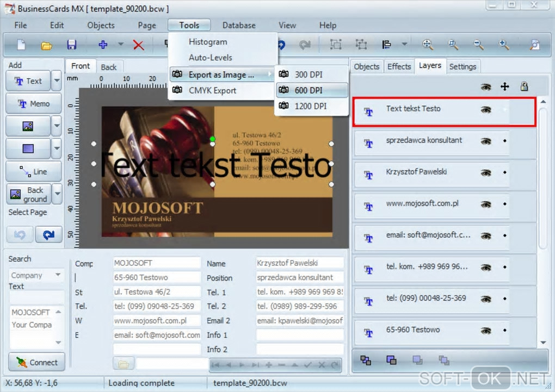Click the Name field containing Krzysztof Pawelski

coord(299,263)
